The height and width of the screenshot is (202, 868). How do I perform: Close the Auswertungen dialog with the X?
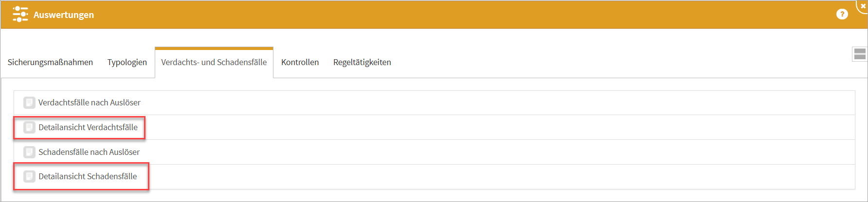(864, 6)
